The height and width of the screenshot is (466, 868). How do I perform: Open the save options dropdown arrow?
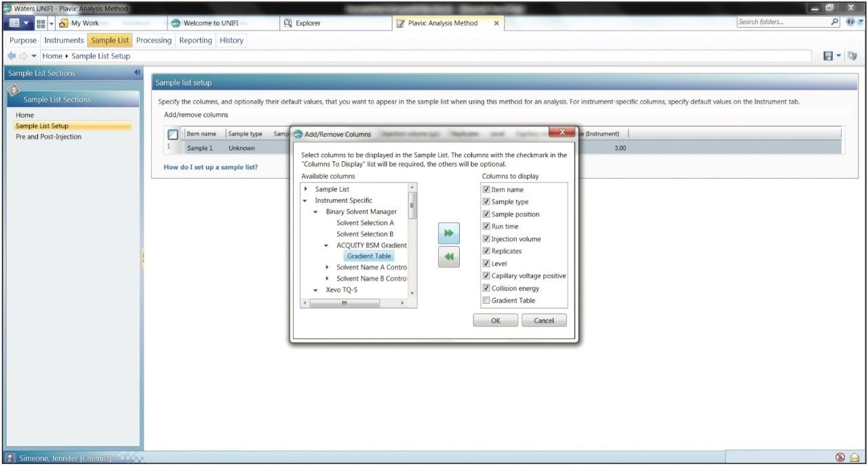click(x=838, y=56)
